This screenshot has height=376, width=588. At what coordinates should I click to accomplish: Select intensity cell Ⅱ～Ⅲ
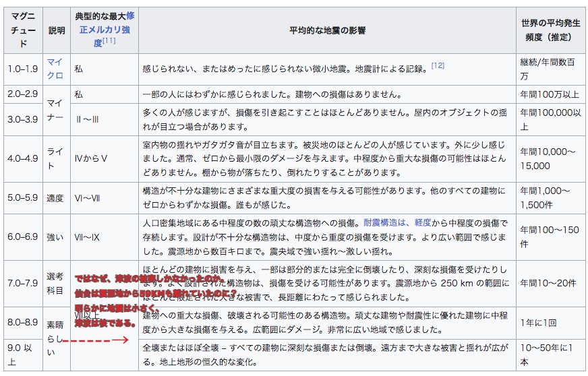(x=105, y=119)
